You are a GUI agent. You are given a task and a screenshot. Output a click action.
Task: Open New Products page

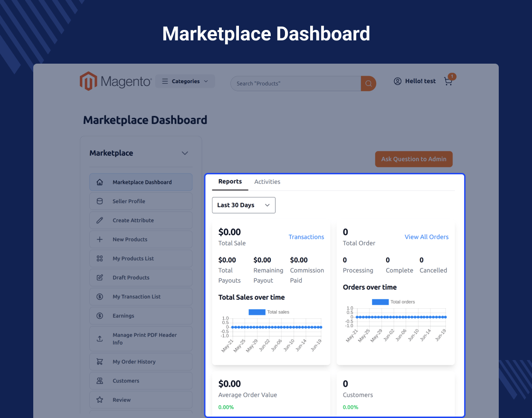tap(141, 239)
